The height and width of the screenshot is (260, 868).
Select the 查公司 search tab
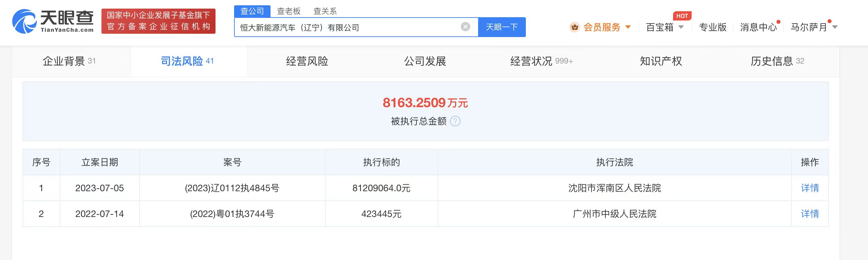pos(252,11)
